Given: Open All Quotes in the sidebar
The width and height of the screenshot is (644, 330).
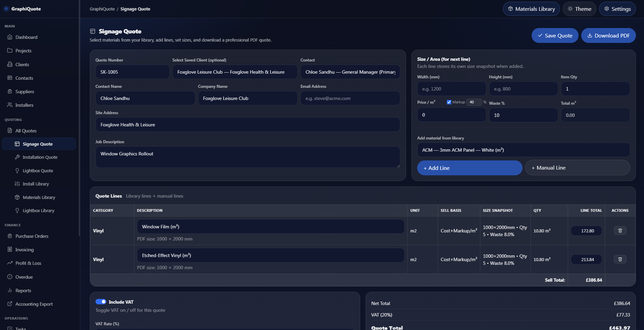Looking at the screenshot, I should pos(39,131).
